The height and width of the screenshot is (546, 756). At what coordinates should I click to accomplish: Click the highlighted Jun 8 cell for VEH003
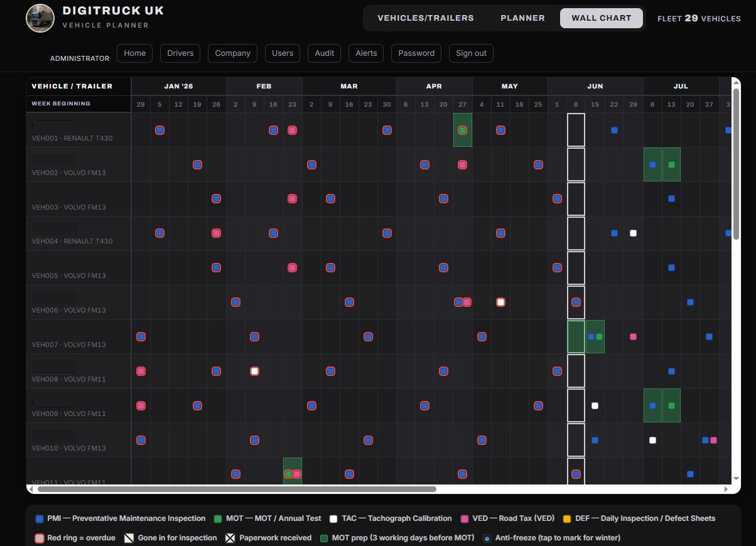tap(576, 199)
